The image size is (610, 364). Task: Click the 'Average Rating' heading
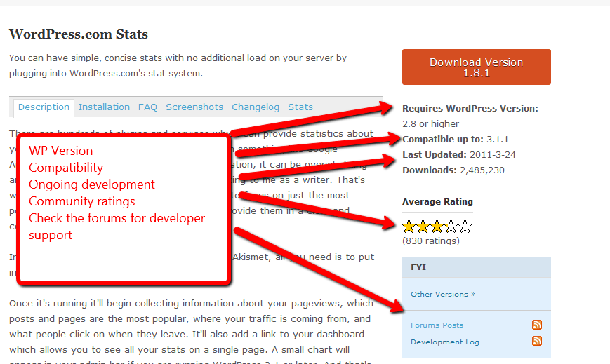click(x=437, y=202)
